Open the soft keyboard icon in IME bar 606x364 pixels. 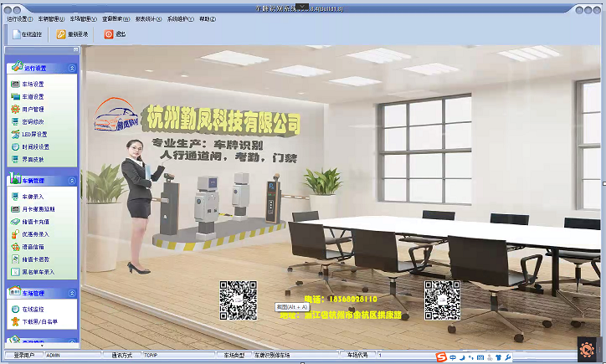click(480, 357)
